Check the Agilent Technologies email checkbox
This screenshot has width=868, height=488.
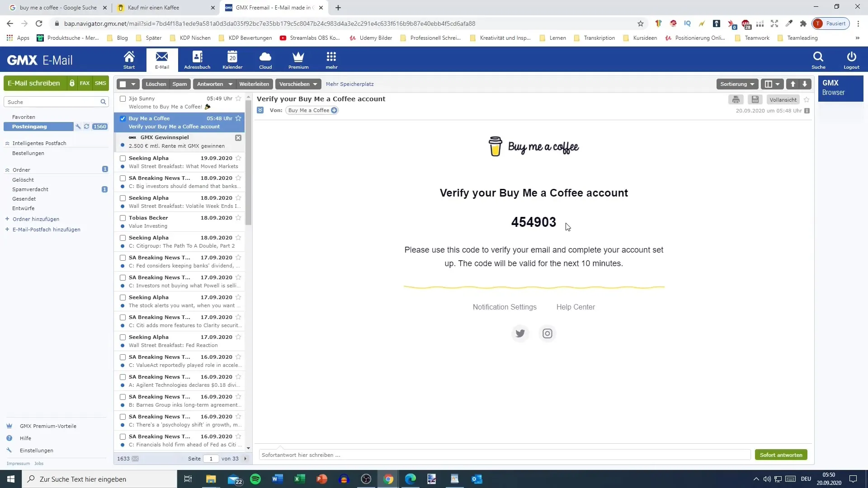tap(123, 377)
